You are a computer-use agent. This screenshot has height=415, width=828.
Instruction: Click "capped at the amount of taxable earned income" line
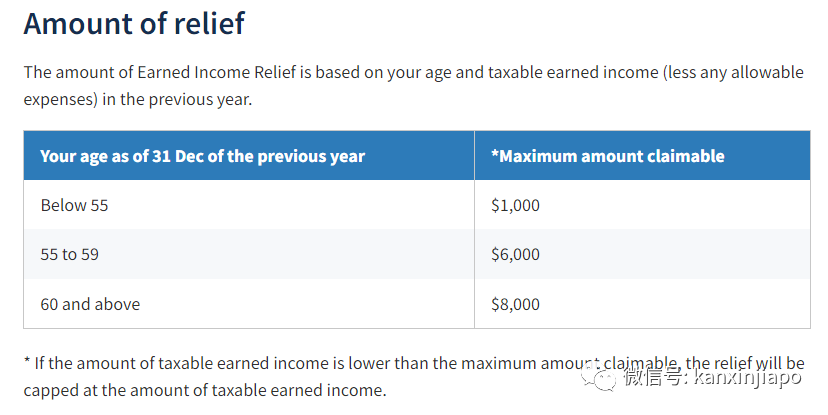coord(205,390)
